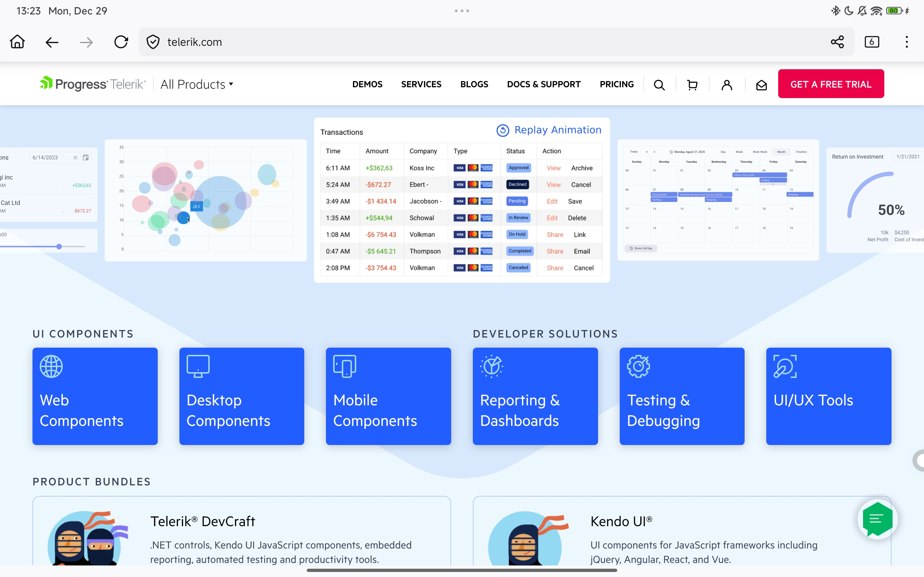Reload the page with the refresh icon
Viewport: 924px width, 577px height.
click(x=121, y=42)
